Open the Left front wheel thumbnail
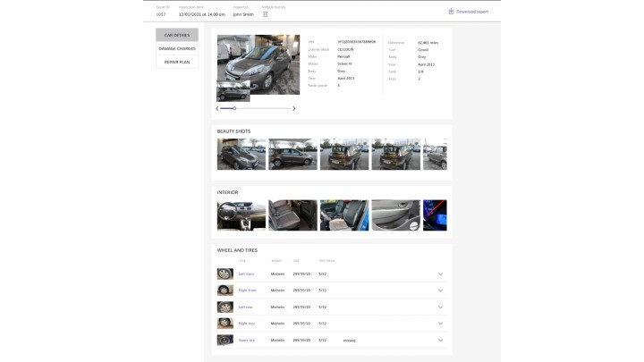 tap(225, 274)
